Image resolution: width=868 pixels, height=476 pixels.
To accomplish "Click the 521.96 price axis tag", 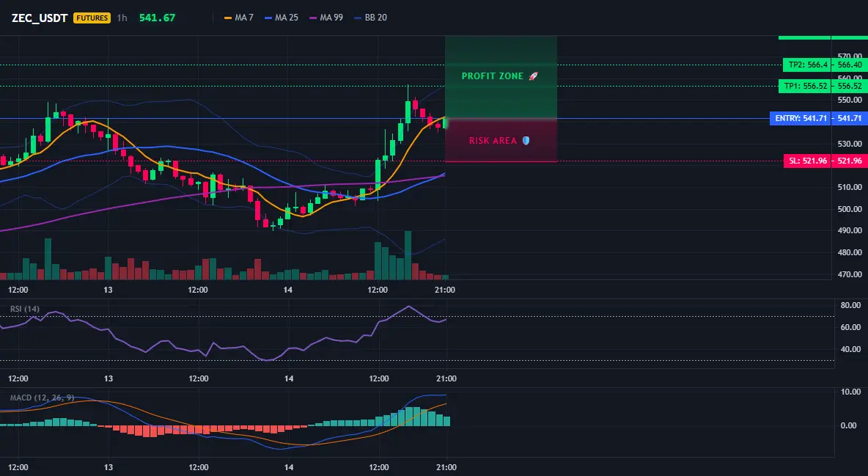I will pos(850,161).
